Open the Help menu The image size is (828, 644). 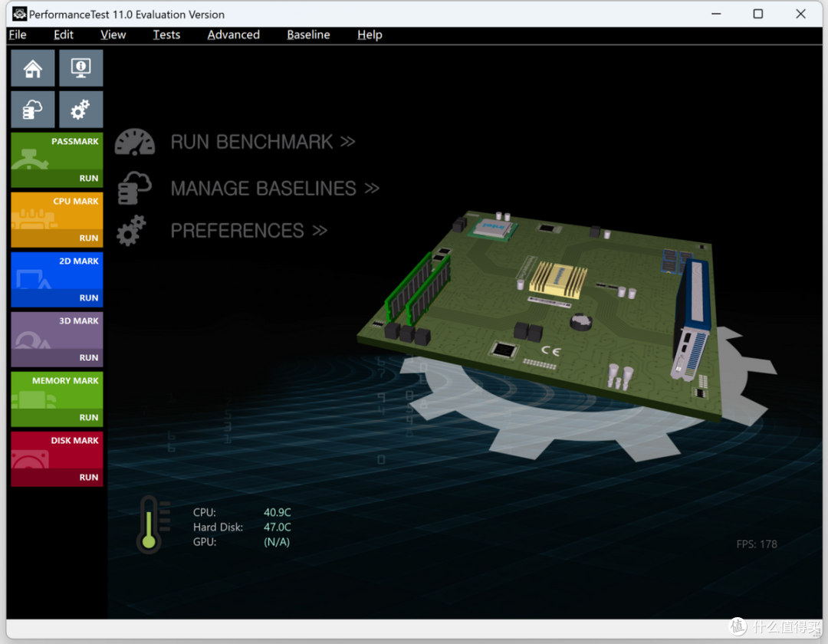click(x=370, y=34)
